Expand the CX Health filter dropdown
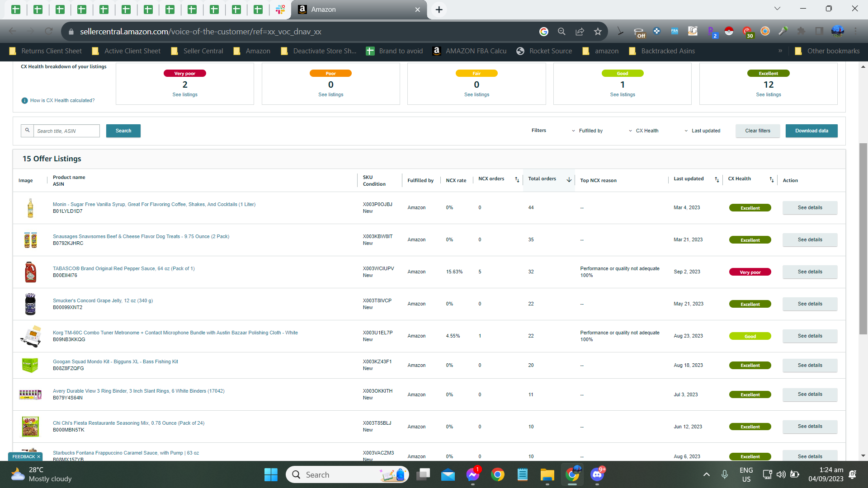Screen dimensions: 868x488 coord(644,131)
